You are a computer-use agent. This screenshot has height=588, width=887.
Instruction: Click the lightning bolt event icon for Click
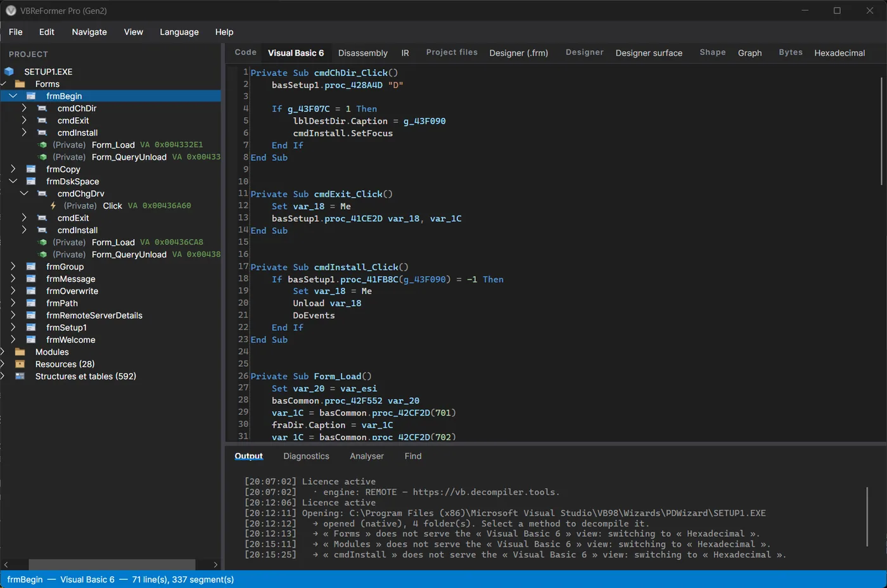coord(53,206)
